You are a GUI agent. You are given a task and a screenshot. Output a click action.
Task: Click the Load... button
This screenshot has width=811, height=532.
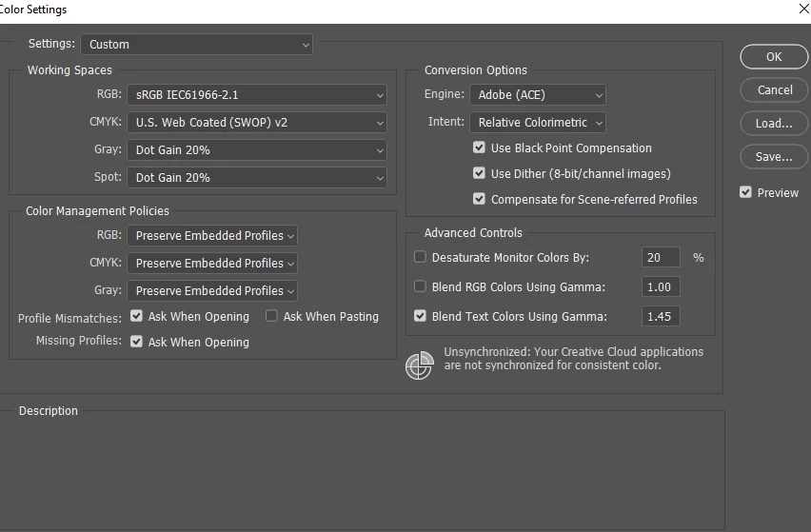[x=774, y=124]
